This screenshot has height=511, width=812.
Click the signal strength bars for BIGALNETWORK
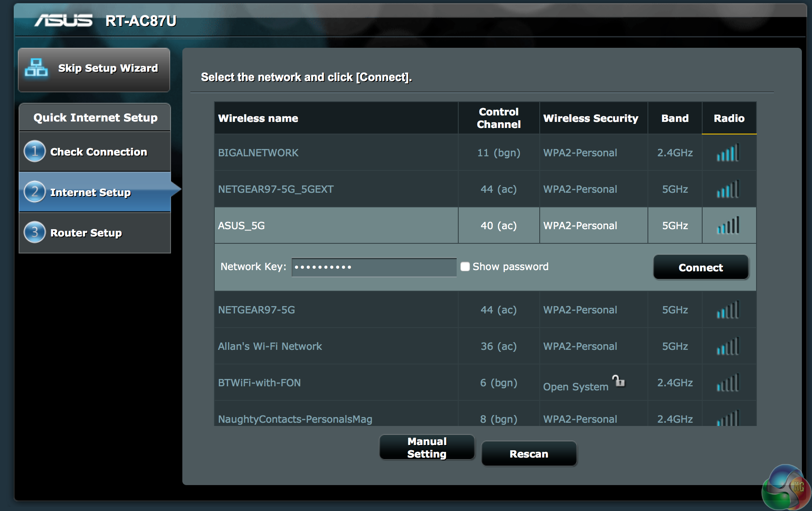click(728, 153)
